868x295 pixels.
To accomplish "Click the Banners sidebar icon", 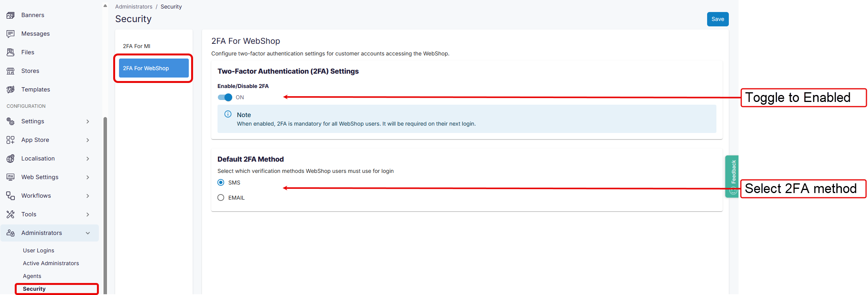I will [10, 15].
